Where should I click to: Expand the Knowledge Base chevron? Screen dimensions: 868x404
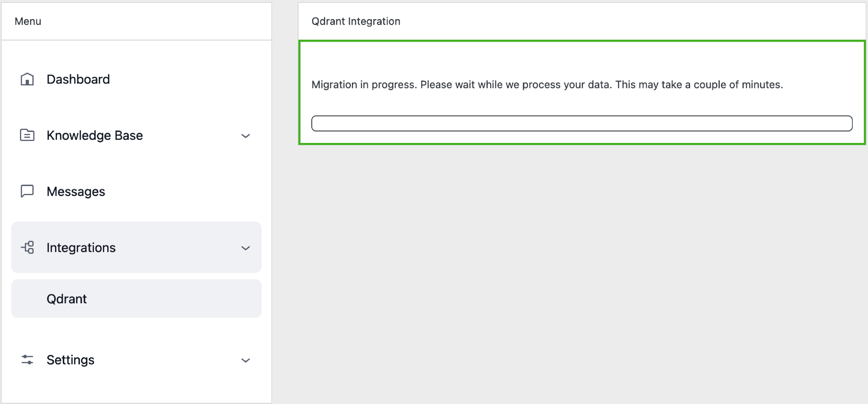(x=246, y=136)
